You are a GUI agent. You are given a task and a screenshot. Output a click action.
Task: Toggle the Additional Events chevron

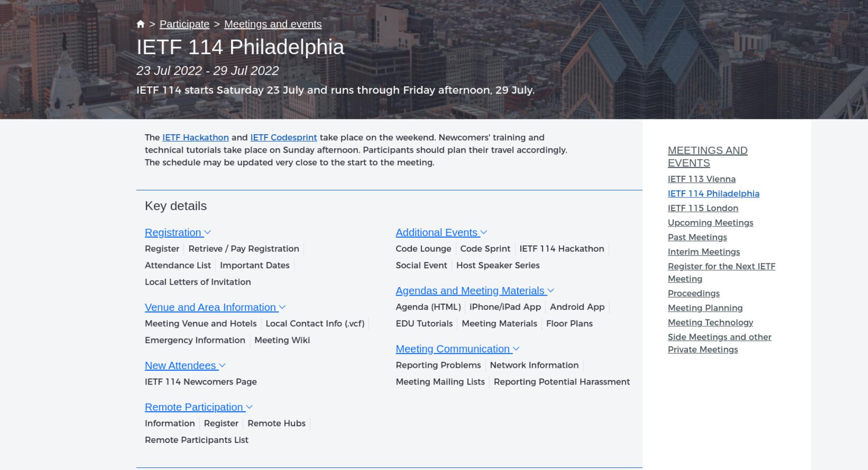tap(483, 233)
